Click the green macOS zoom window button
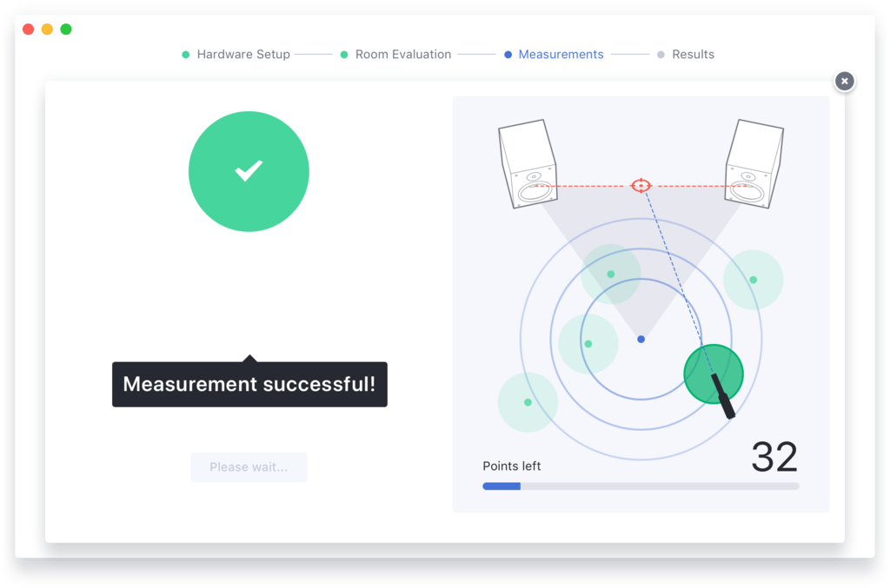The width and height of the screenshot is (890, 588). [x=66, y=29]
